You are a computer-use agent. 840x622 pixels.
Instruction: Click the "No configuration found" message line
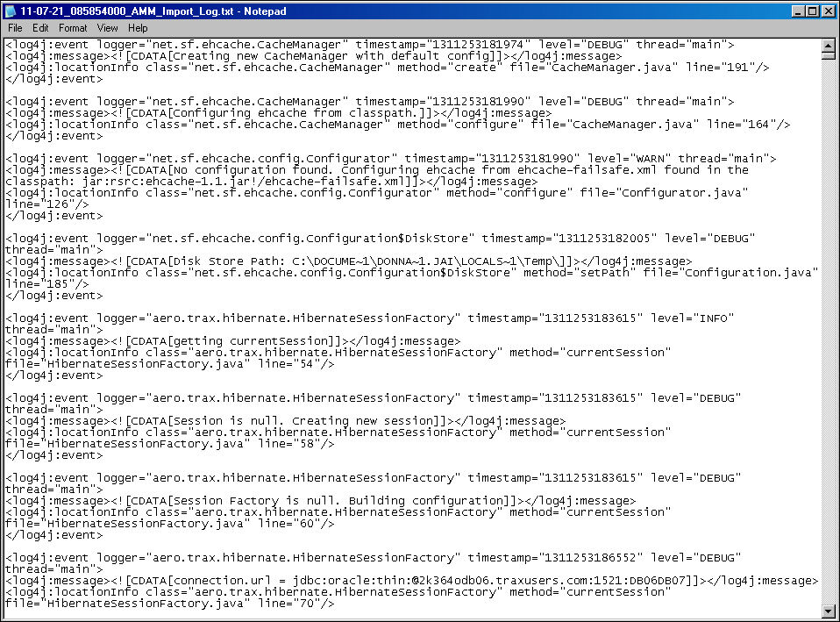point(377,170)
